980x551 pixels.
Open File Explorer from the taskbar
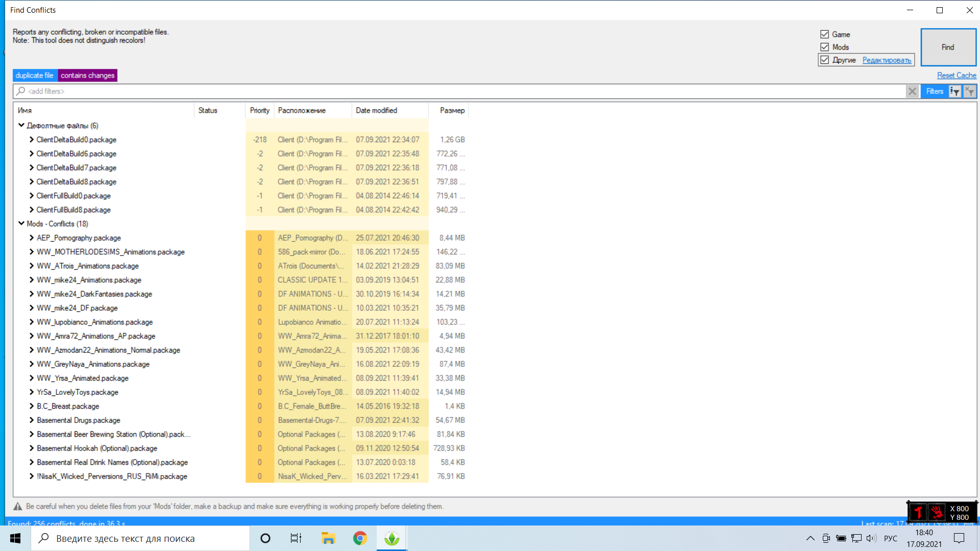click(328, 538)
